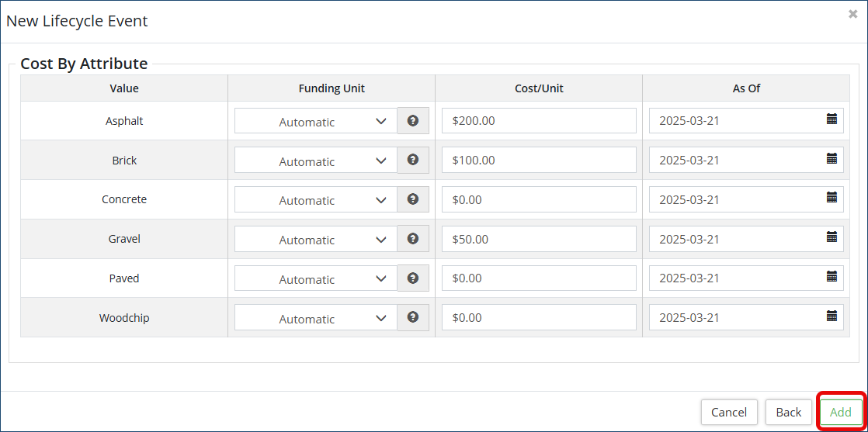This screenshot has height=432, width=868.
Task: Click the Add button
Action: point(841,412)
